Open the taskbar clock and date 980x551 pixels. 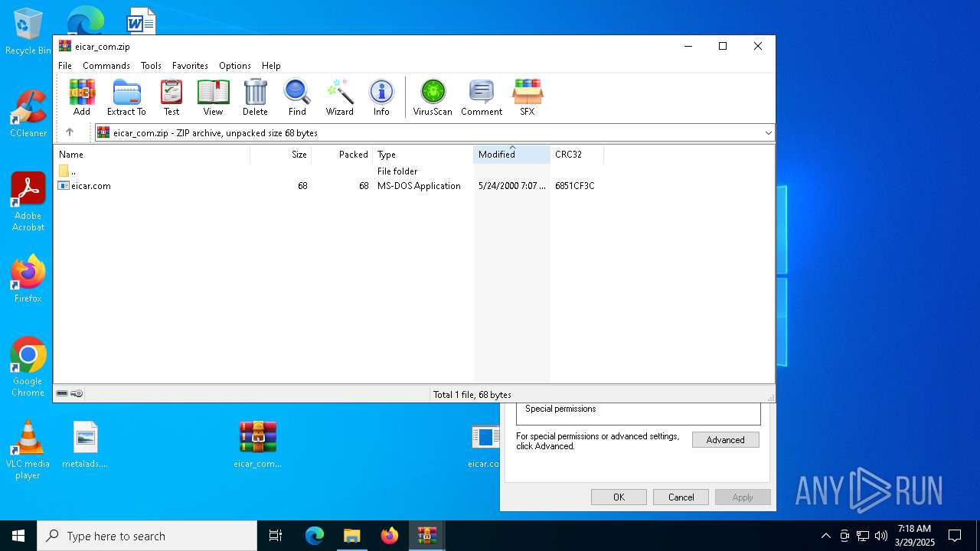tap(914, 536)
